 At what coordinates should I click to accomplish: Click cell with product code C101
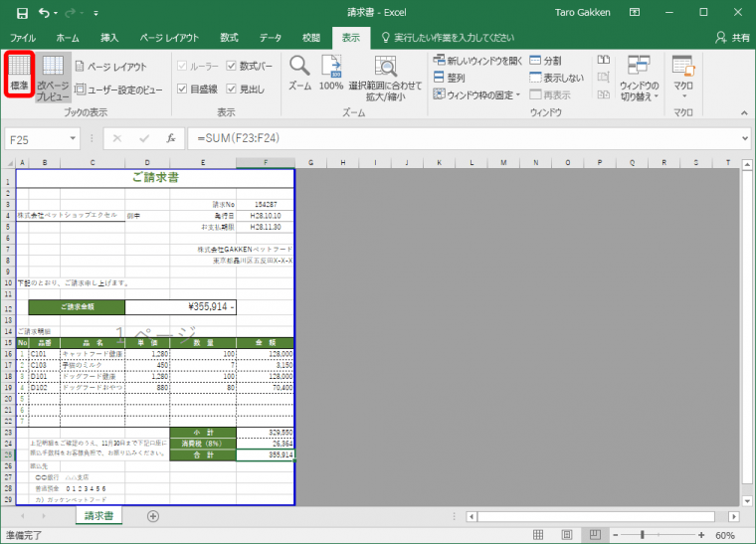pyautogui.click(x=45, y=354)
